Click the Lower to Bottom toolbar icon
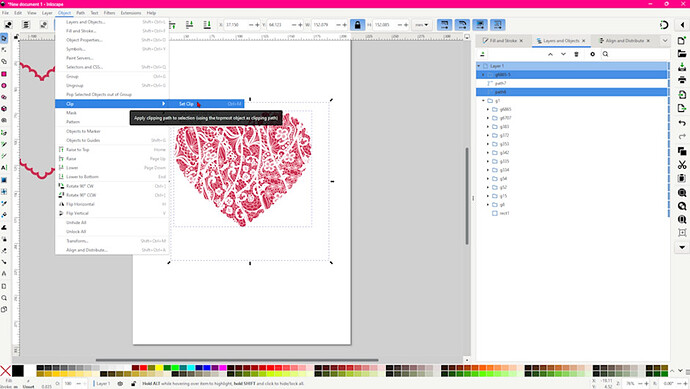Image resolution: width=690 pixels, height=389 pixels. pos(207,25)
